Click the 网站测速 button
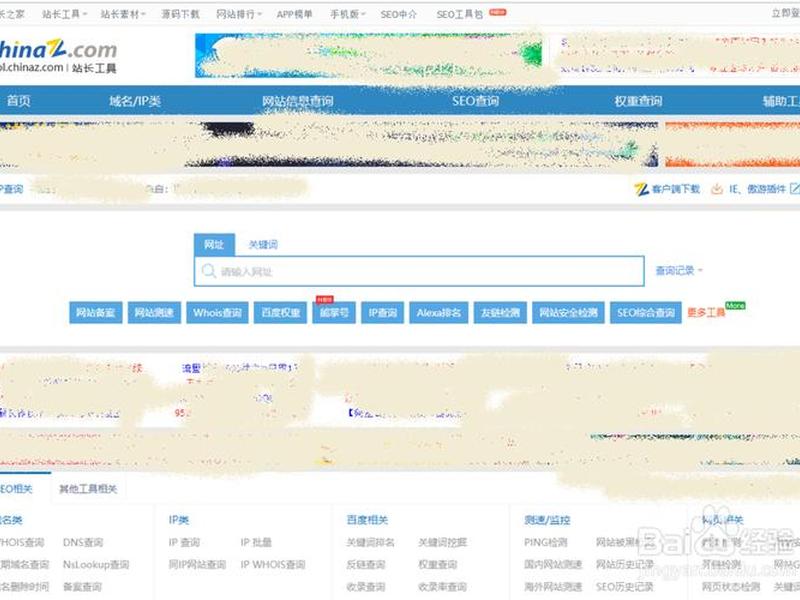800x600 pixels. pos(154,312)
